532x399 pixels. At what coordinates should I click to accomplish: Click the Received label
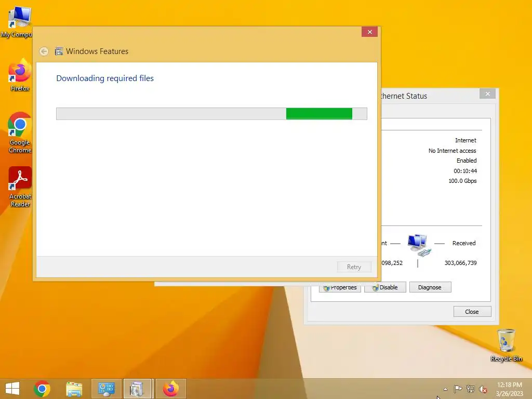click(x=464, y=243)
